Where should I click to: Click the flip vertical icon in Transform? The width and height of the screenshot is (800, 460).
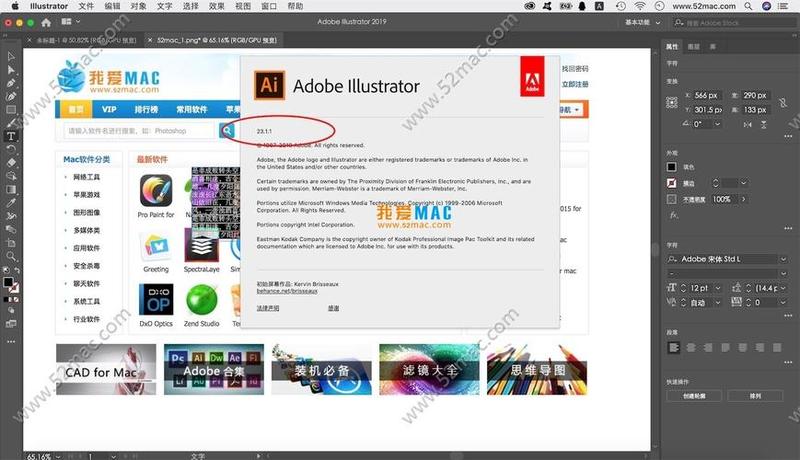coord(764,124)
